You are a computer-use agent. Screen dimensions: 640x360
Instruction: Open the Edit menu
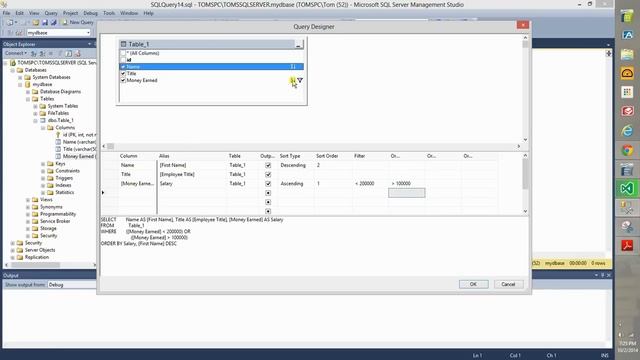click(x=19, y=13)
